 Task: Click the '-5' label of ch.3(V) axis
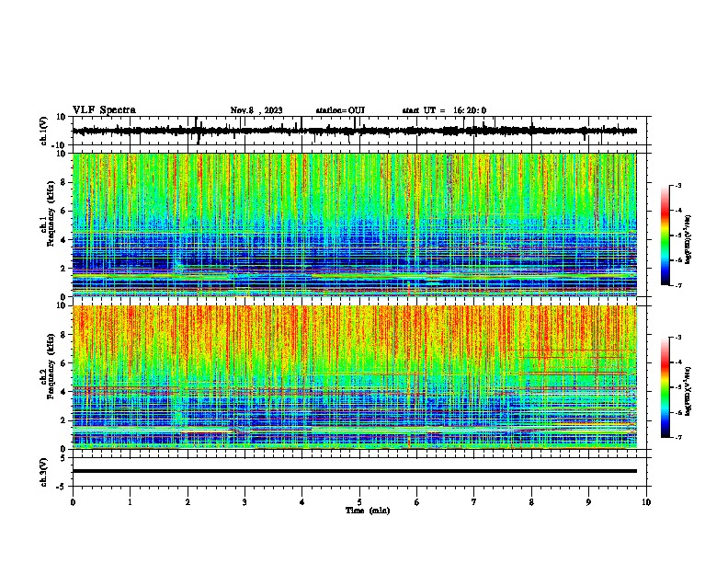pyautogui.click(x=63, y=487)
